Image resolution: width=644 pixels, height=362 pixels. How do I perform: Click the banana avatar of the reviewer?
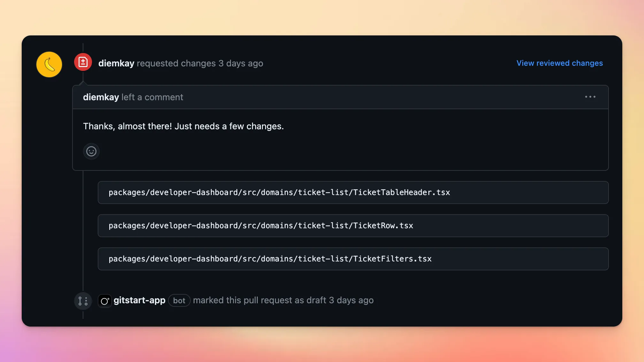pyautogui.click(x=49, y=64)
